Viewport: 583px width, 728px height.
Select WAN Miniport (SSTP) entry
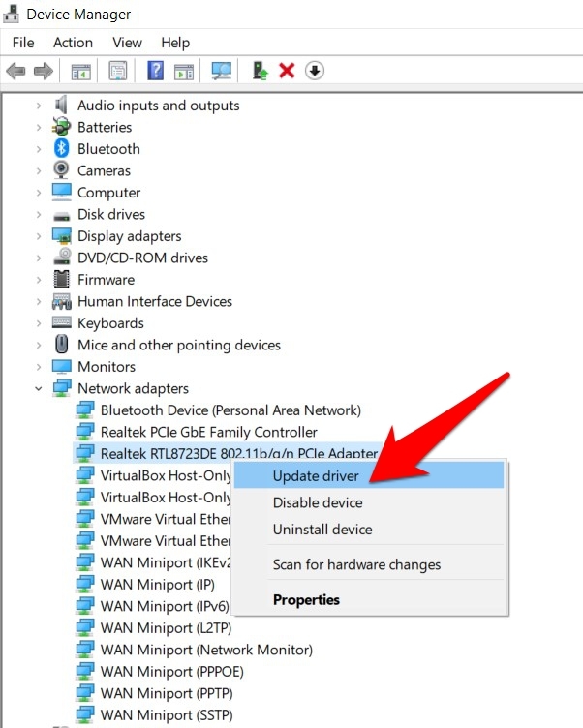click(167, 715)
